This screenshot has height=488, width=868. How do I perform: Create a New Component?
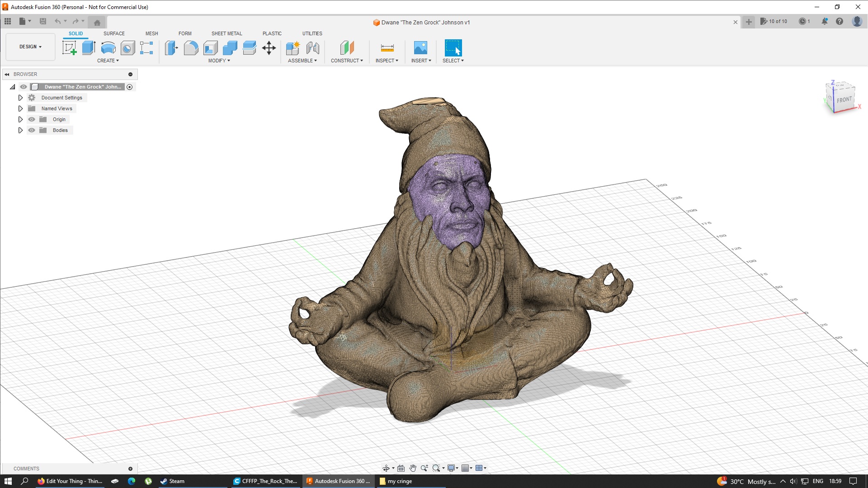(293, 48)
